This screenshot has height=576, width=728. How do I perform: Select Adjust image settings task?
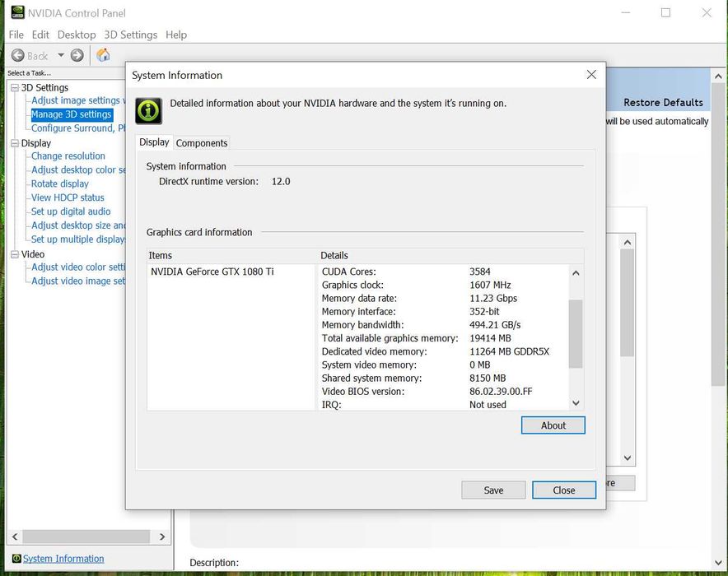[78, 100]
